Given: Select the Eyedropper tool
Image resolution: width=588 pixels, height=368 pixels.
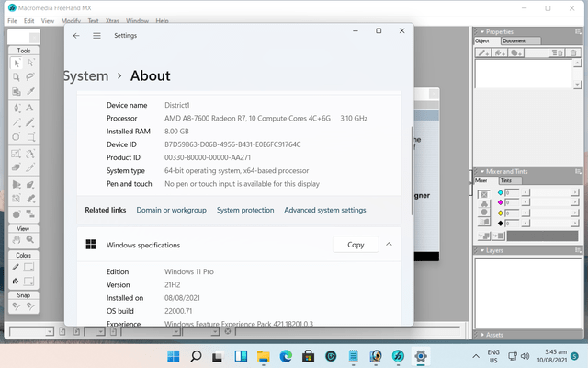Looking at the screenshot, I should [30, 91].
